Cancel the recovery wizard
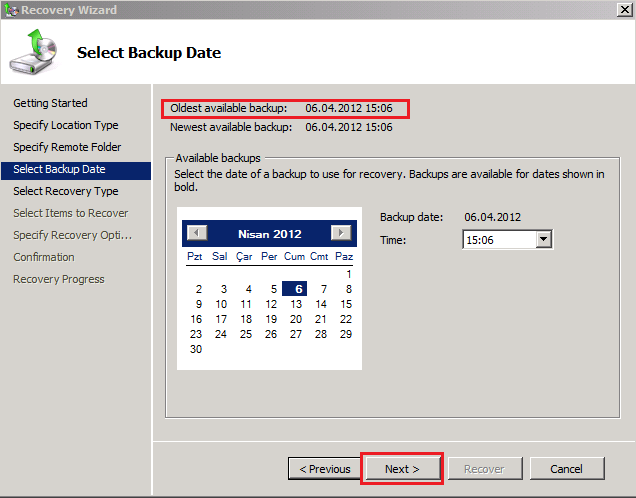This screenshot has width=636, height=498. click(566, 469)
